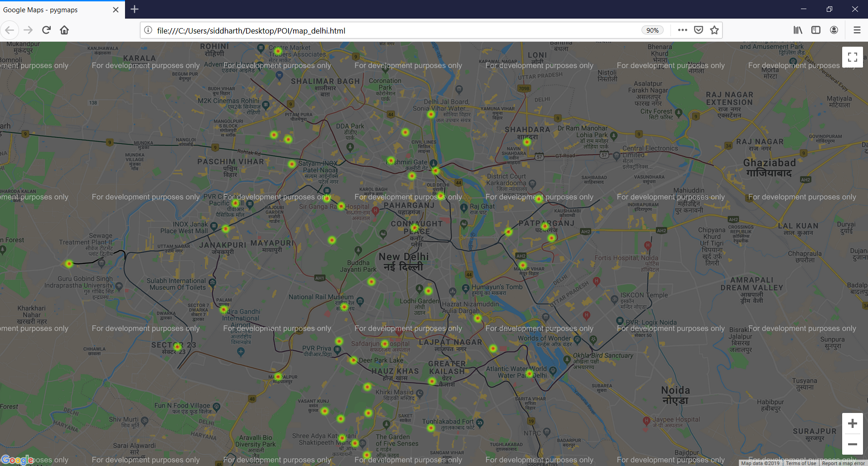Click the Humayun's Tomb place marker

465,288
